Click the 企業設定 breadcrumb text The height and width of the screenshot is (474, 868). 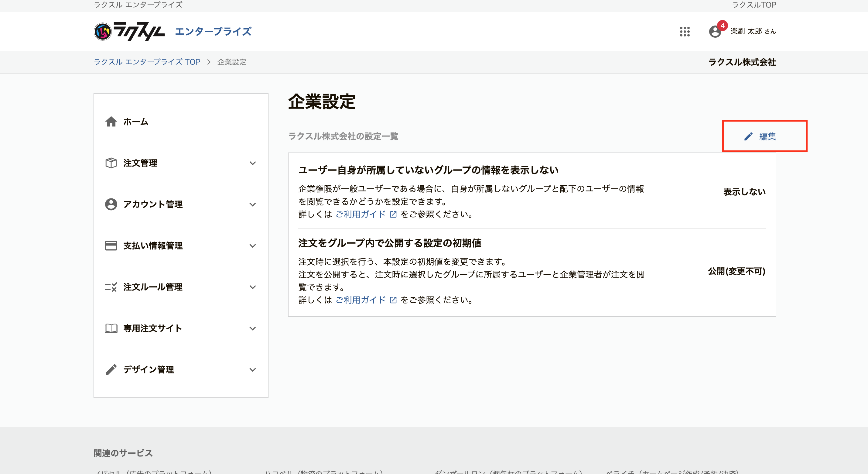pos(232,62)
